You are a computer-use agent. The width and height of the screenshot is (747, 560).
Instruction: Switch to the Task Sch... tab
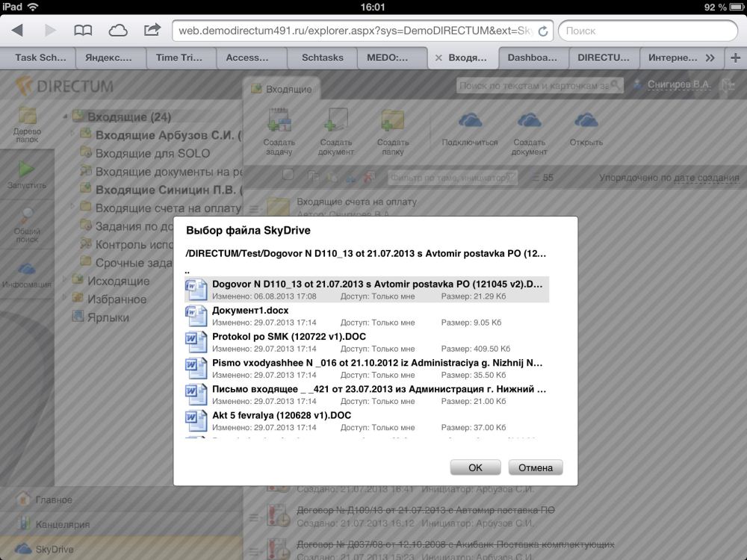tap(40, 57)
